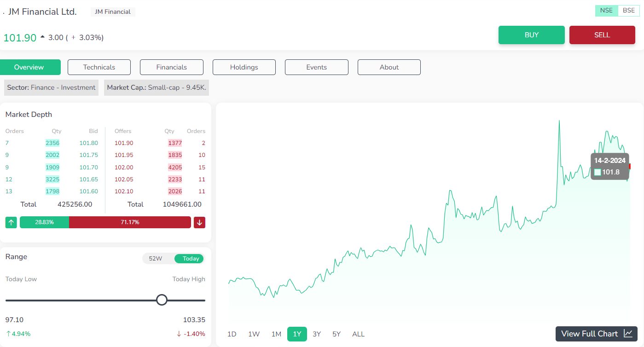The image size is (644, 347).
Task: Click the red SELL button
Action: (x=602, y=35)
